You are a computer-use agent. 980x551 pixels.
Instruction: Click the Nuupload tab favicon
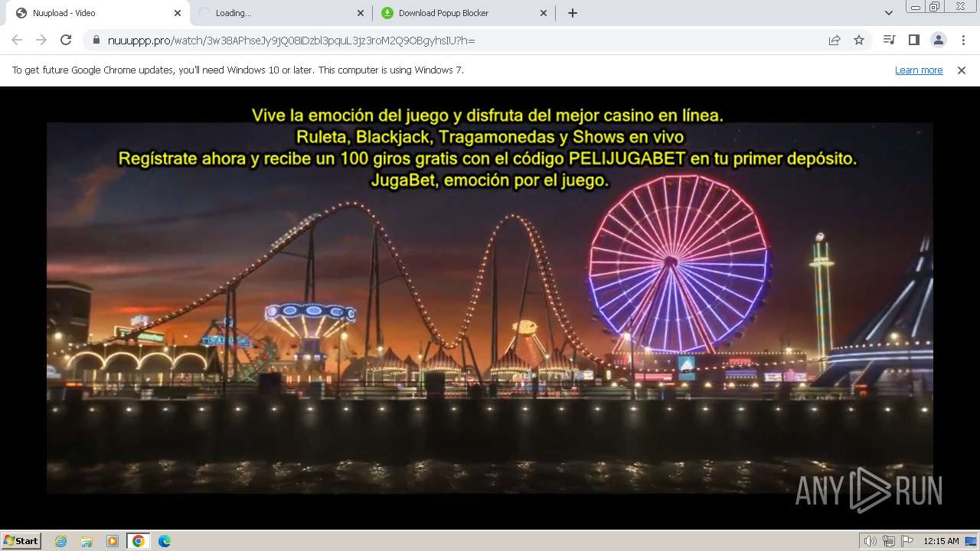pos(21,13)
